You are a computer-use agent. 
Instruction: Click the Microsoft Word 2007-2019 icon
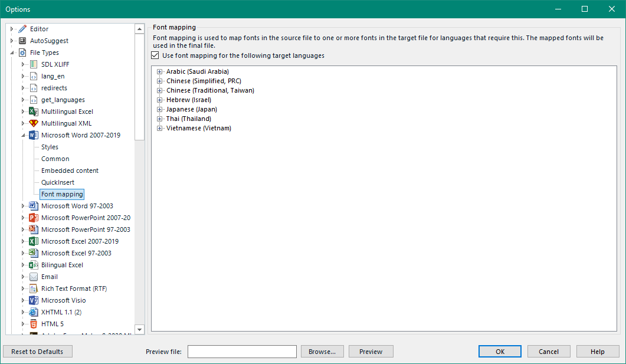point(34,135)
